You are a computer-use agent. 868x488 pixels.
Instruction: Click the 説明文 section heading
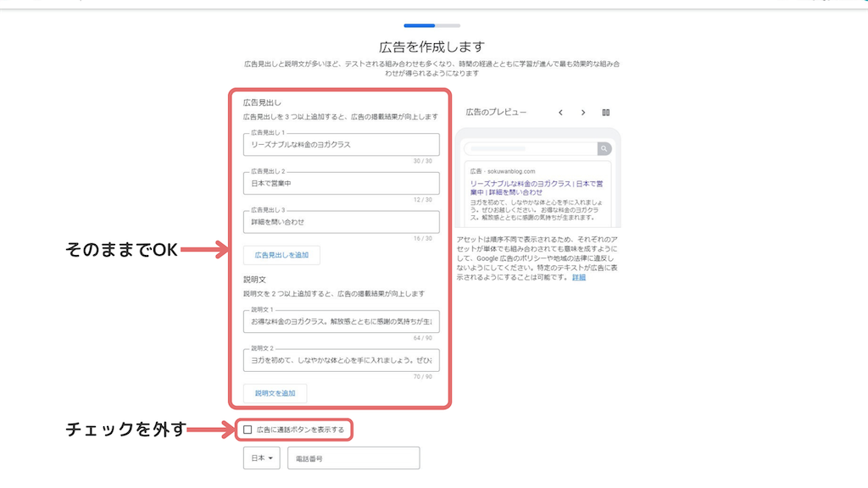[254, 280]
